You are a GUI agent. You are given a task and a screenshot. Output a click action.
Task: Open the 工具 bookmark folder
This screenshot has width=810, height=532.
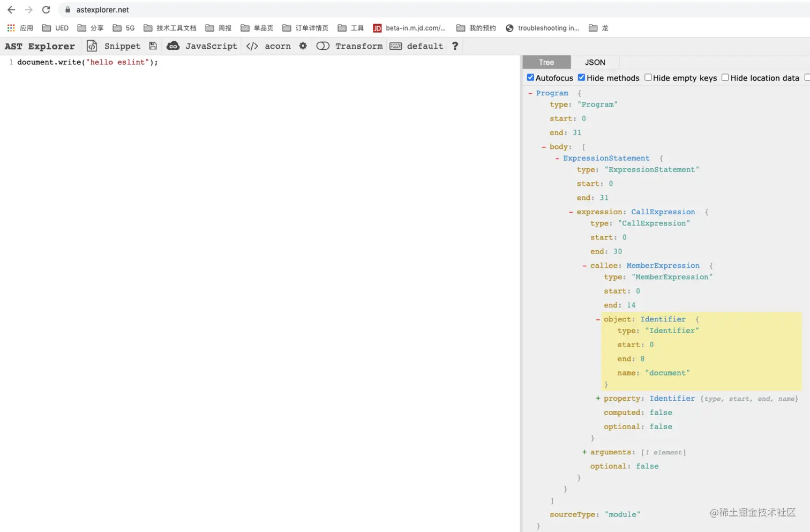tap(351, 28)
